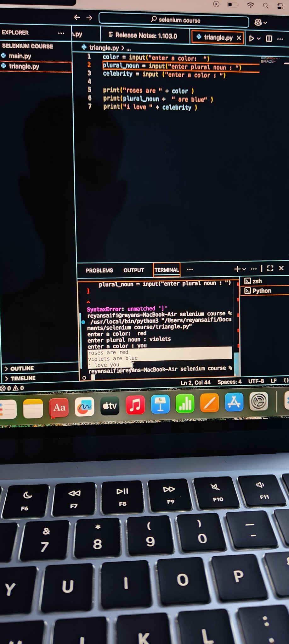Viewport: 289px width, 644px height.
Task: Open Reminders from the Dock
Action: click(x=7, y=409)
